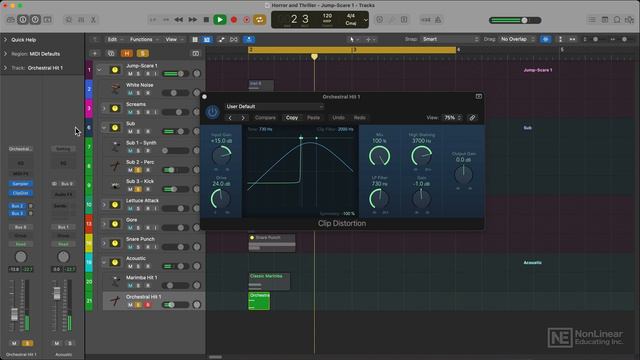
Task: Click the Duplicate Track icon
Action: tap(111, 53)
